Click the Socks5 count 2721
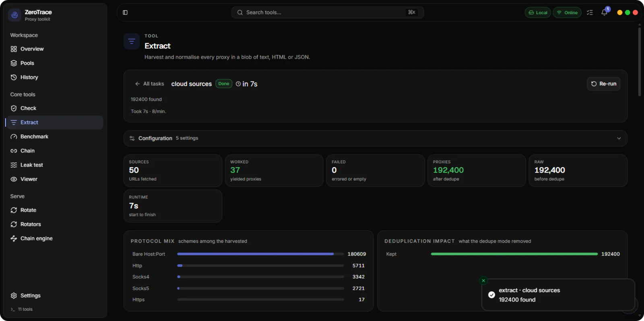The width and height of the screenshot is (644, 321). (x=358, y=288)
